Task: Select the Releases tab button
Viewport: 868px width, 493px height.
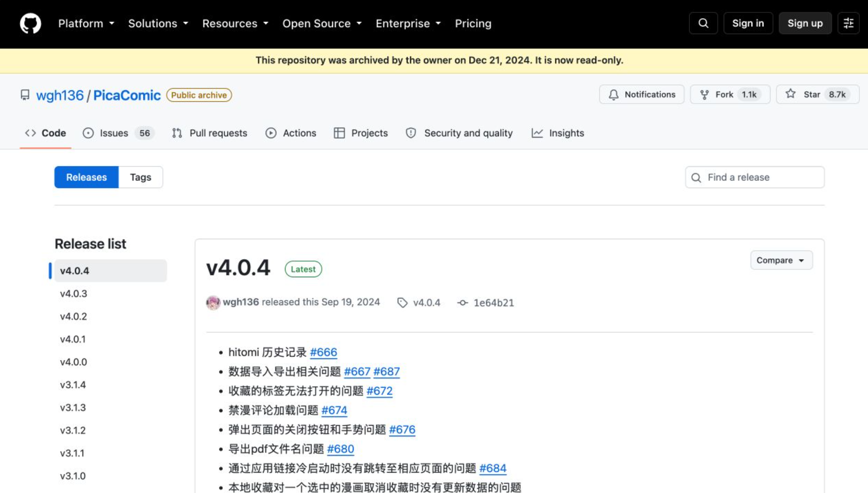Action: (86, 177)
